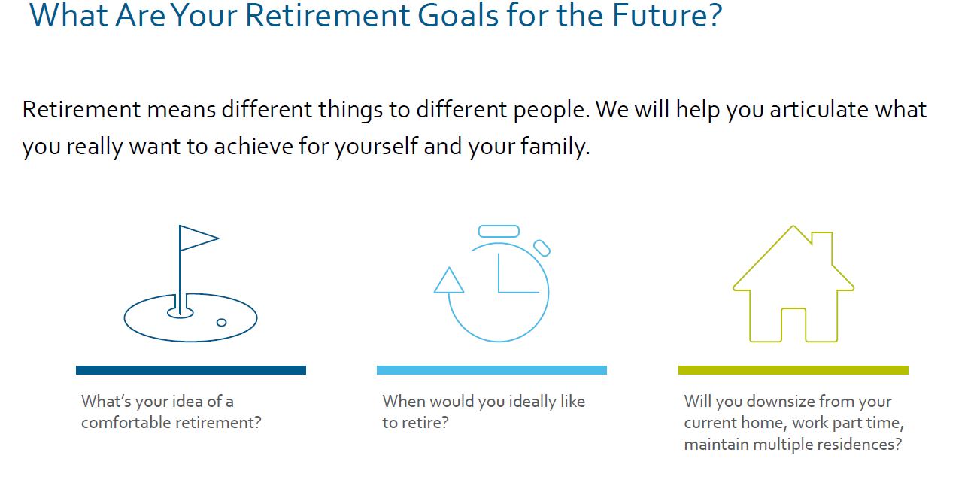Click the green house outline icon
980x489 pixels.
pos(793,286)
